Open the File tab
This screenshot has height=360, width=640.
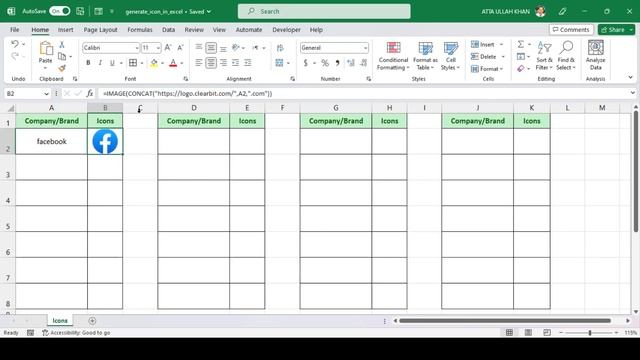pos(15,30)
